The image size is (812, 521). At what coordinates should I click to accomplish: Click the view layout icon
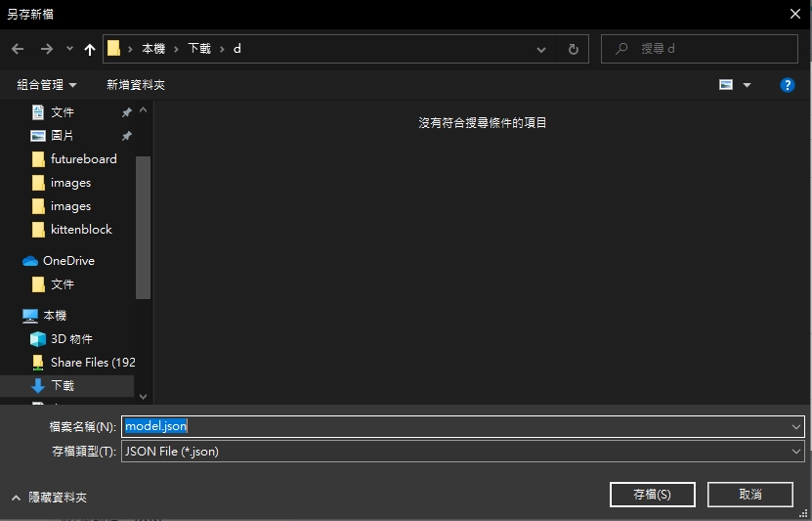tap(726, 85)
